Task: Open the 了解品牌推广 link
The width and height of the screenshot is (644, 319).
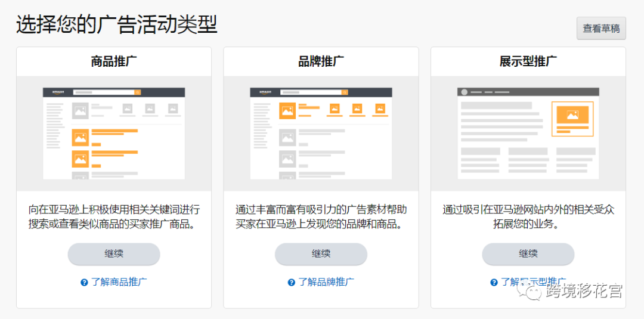Action: coord(326,282)
